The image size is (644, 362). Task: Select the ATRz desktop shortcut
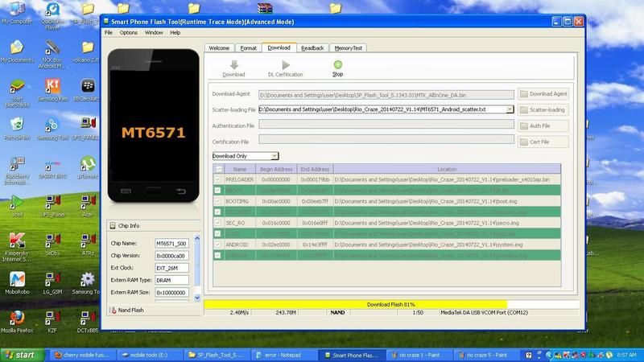[88, 245]
